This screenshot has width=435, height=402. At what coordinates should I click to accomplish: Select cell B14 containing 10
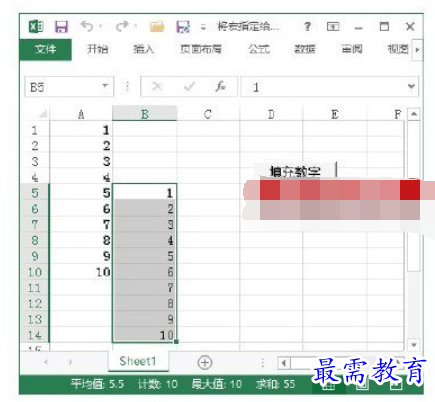pyautogui.click(x=144, y=335)
